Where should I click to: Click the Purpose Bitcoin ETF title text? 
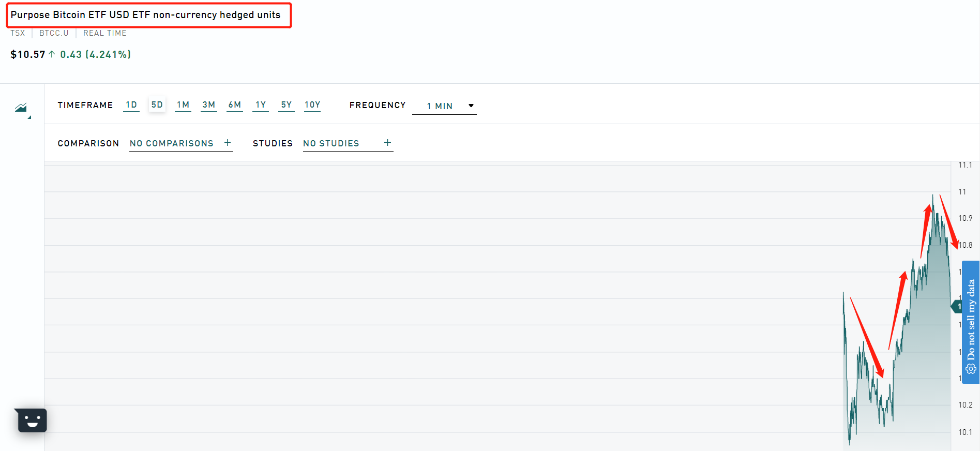click(x=145, y=15)
